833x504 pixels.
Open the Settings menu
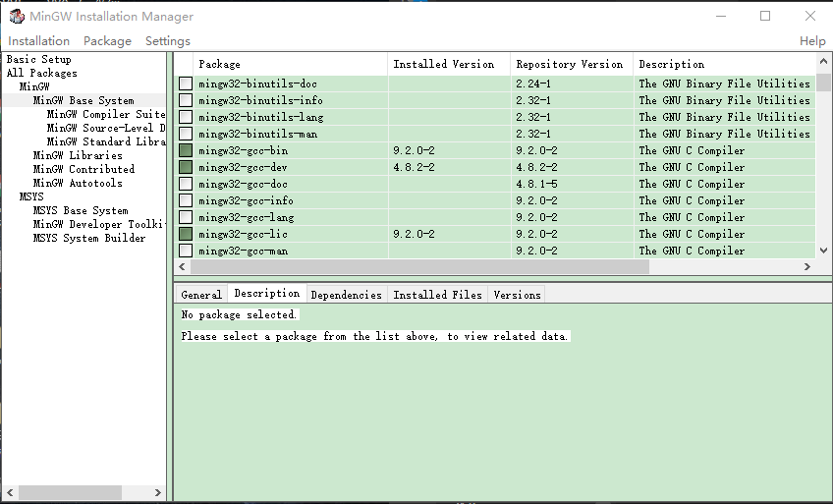168,41
